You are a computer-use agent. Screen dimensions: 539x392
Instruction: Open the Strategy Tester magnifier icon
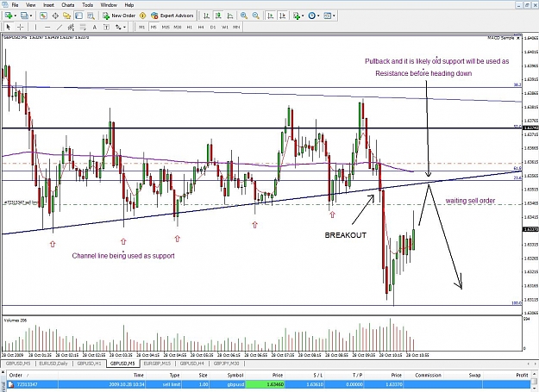coord(91,16)
